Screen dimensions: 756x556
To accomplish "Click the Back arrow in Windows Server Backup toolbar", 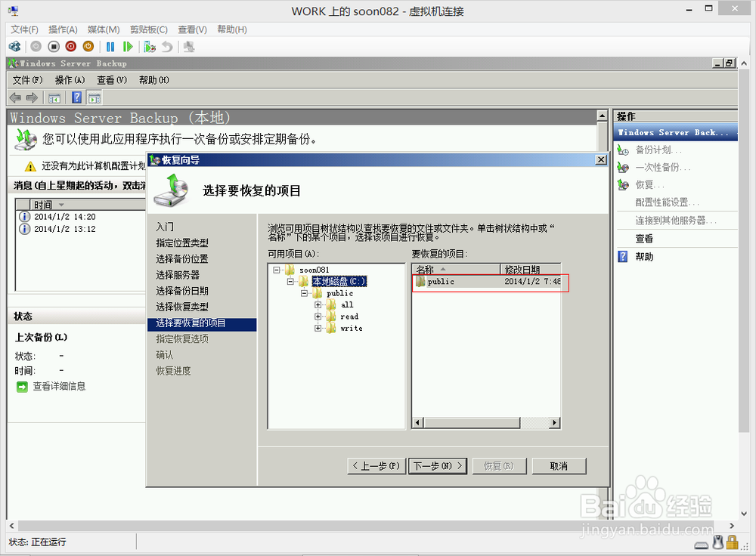I will pos(15,97).
